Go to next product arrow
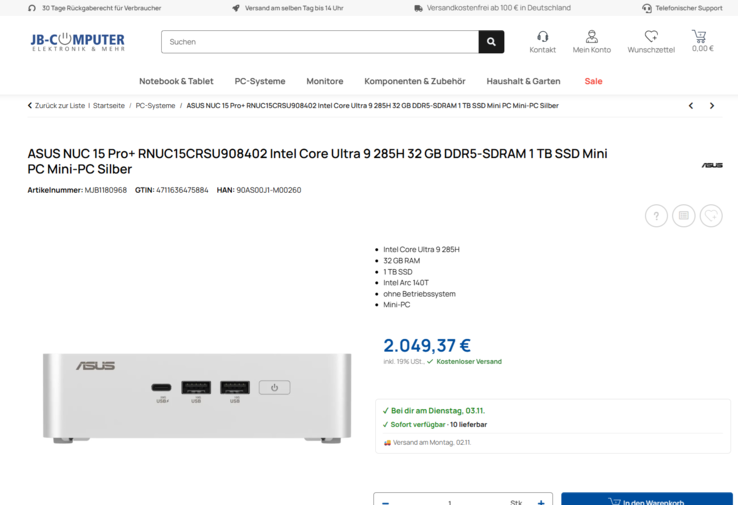Image resolution: width=738 pixels, height=505 pixels. pyautogui.click(x=712, y=106)
